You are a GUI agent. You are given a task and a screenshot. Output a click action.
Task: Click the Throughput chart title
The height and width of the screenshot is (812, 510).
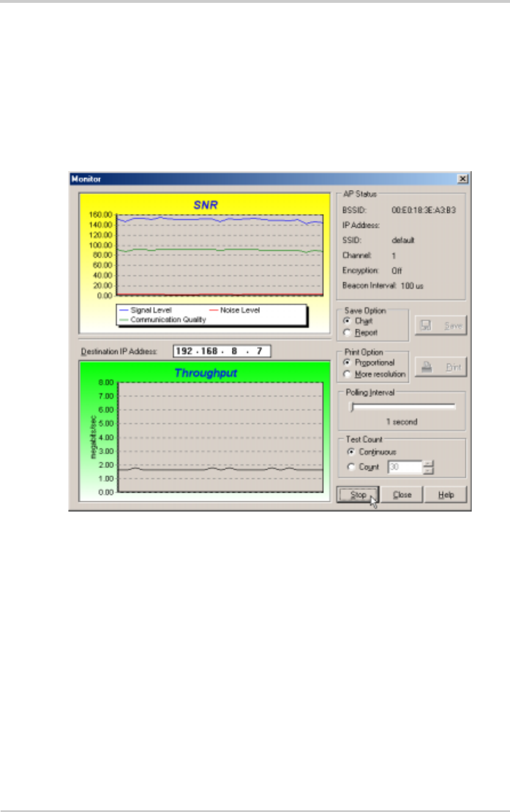[x=205, y=373]
